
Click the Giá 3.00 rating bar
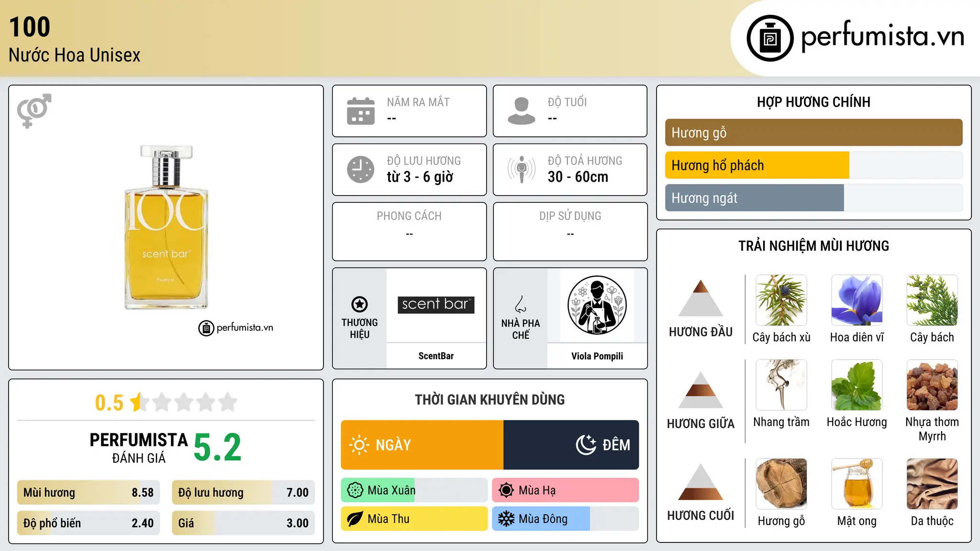click(x=244, y=523)
